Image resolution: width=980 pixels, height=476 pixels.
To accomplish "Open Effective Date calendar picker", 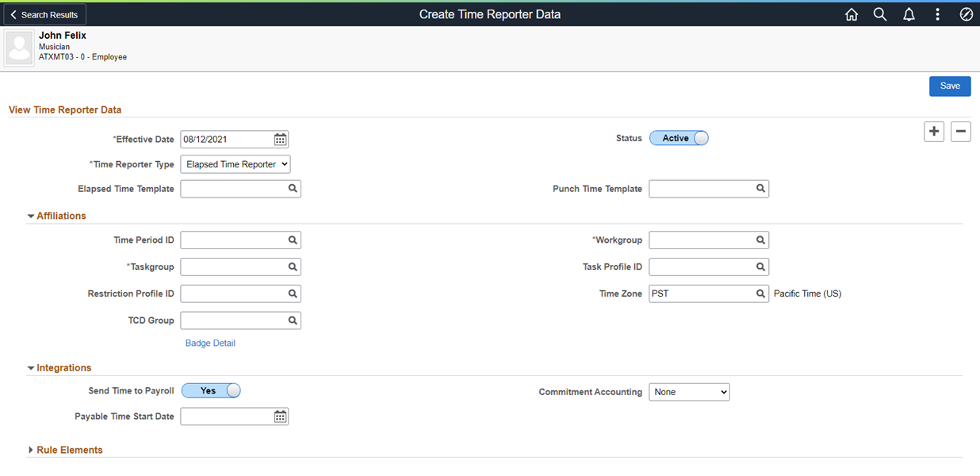I will [x=280, y=140].
